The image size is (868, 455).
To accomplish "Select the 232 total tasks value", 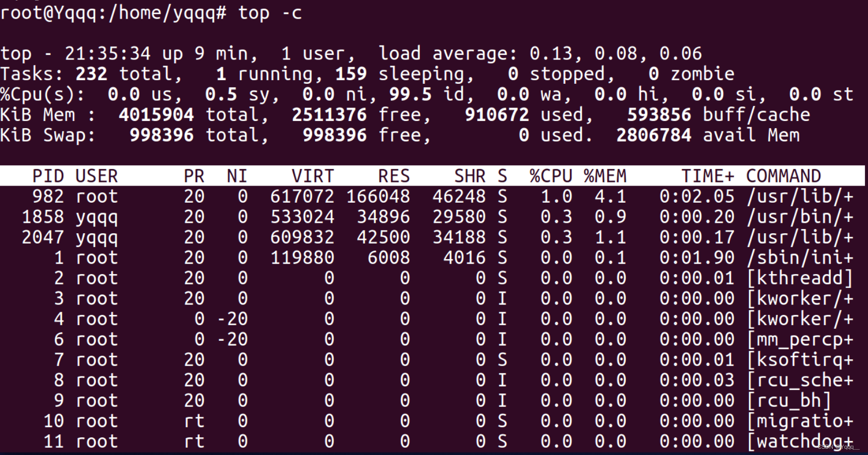I will (92, 74).
